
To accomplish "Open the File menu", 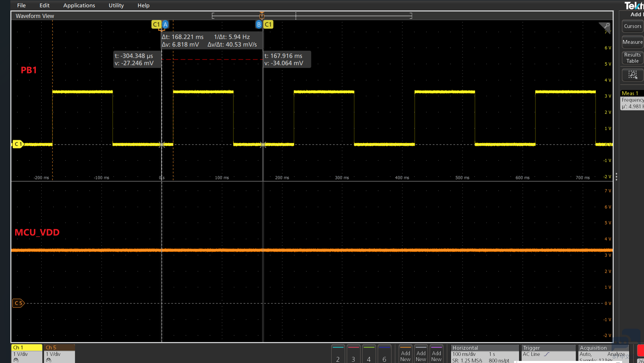I will pyautogui.click(x=21, y=5).
